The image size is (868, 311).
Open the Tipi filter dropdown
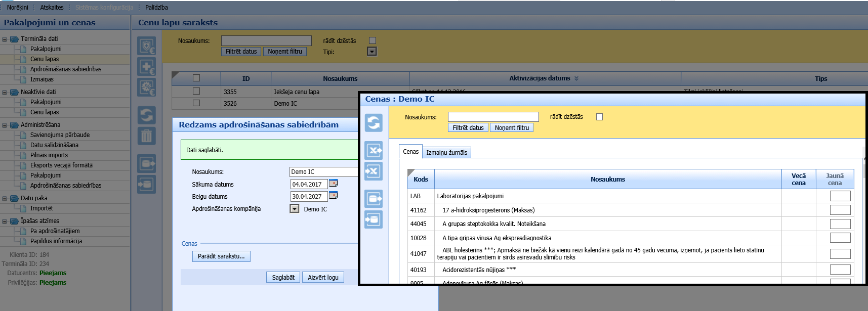372,52
